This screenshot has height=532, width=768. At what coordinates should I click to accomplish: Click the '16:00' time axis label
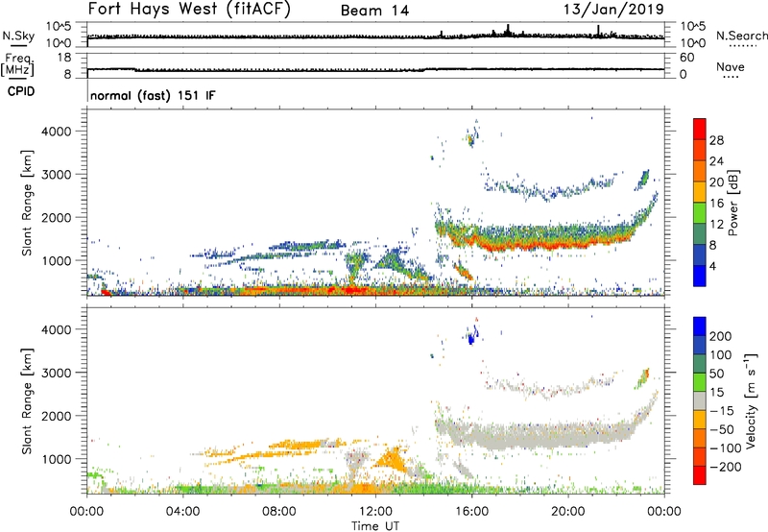point(471,512)
